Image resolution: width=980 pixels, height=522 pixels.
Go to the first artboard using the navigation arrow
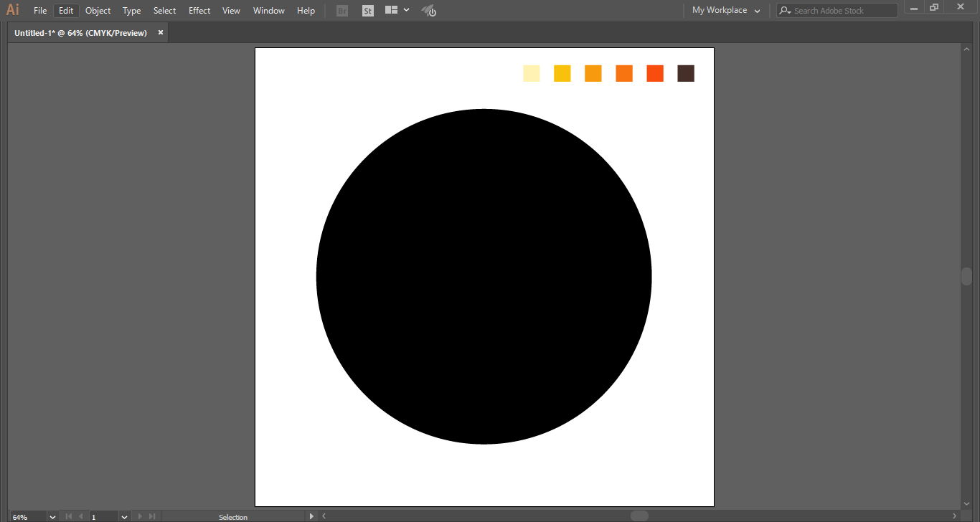pos(69,516)
